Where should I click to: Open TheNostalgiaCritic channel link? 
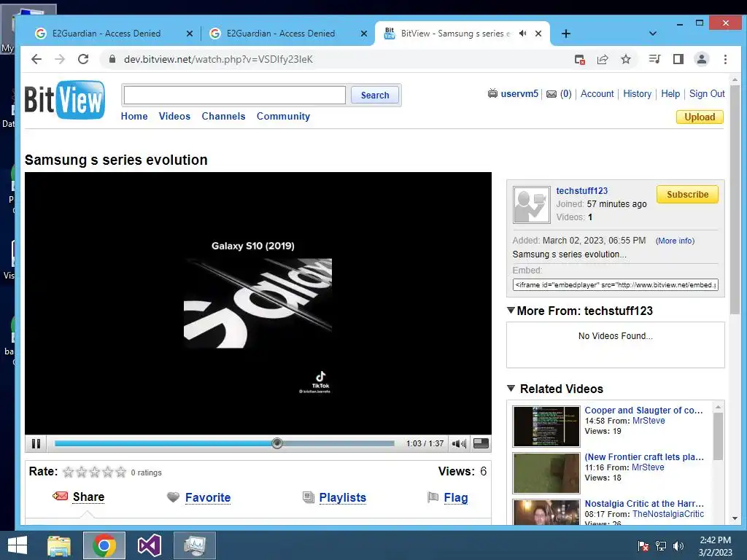[x=668, y=514]
